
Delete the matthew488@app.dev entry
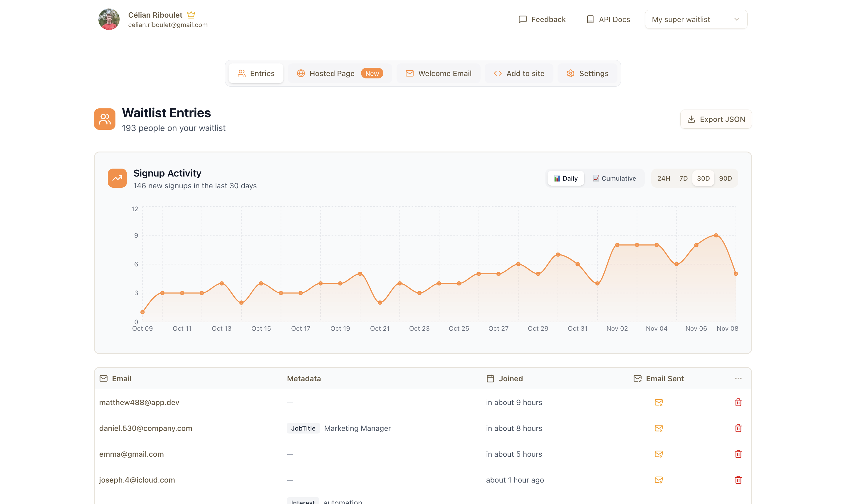coord(738,402)
